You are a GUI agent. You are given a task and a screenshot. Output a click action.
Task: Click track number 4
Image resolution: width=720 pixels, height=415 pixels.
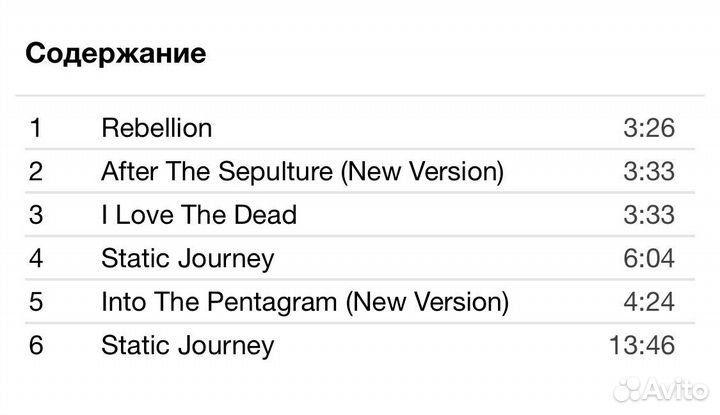coord(36,258)
